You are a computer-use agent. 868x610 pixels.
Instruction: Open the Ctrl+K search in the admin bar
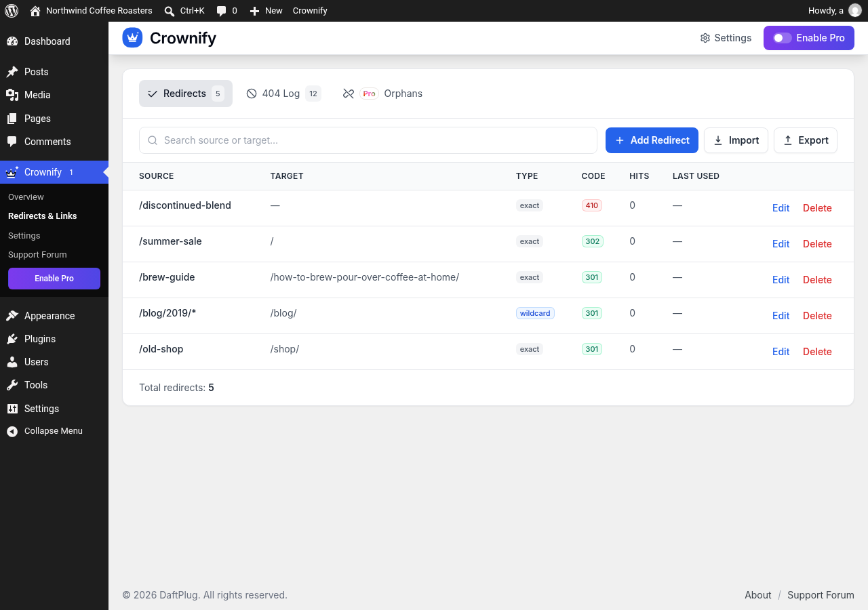pos(184,11)
